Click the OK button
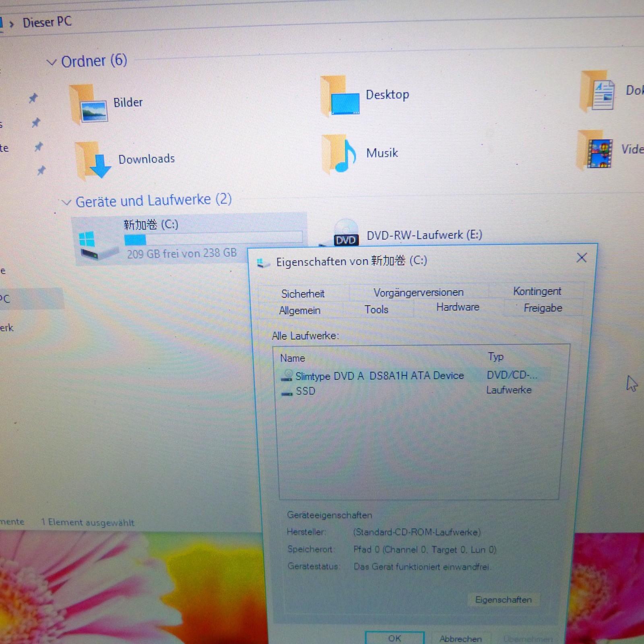This screenshot has width=644, height=644. pyautogui.click(x=394, y=638)
